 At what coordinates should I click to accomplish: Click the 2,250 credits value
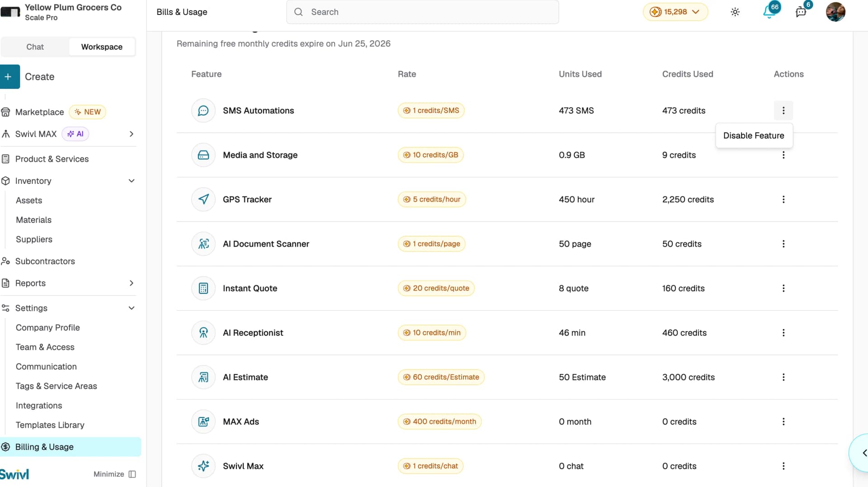pos(688,199)
